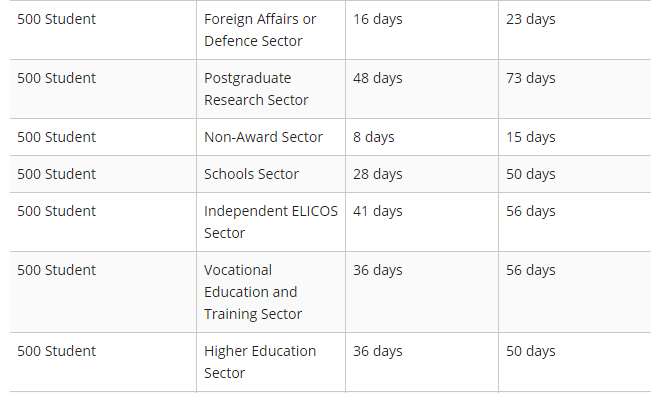Click 500 Student in the Schools row
This screenshot has width=651, height=393.
click(56, 174)
